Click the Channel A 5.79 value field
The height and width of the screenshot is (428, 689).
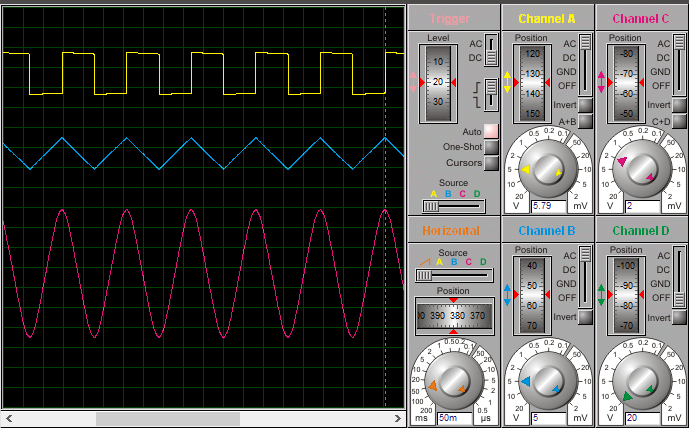548,206
